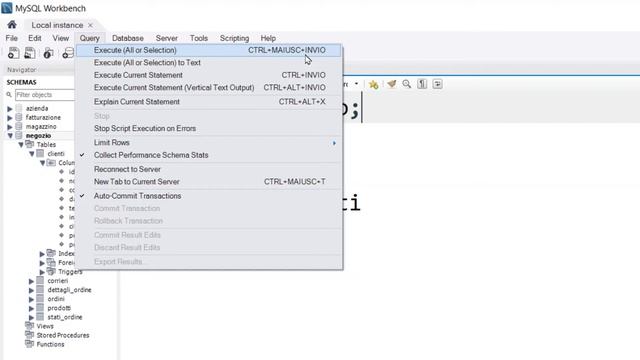Click the prodotti table icon
The image size is (640, 360).
pos(40,308)
